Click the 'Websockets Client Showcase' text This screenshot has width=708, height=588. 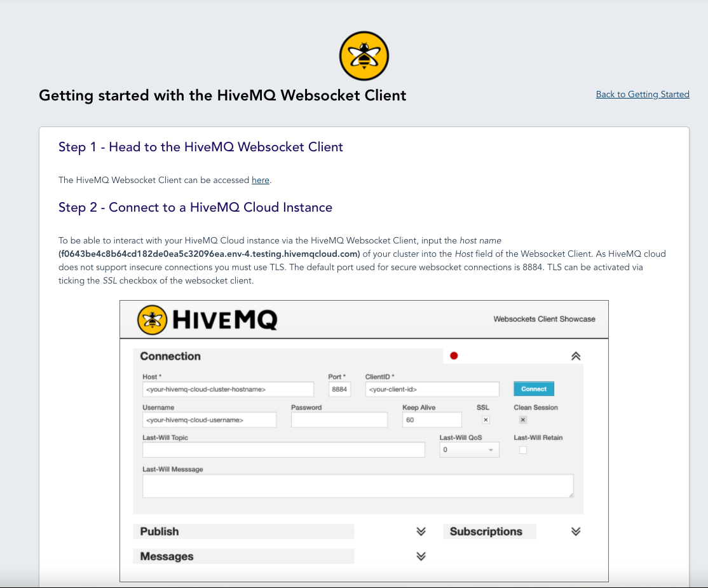(x=544, y=319)
